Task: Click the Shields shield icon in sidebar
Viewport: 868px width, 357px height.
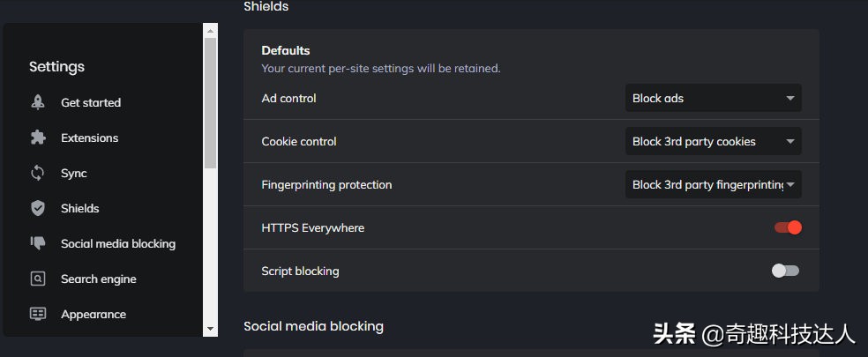Action: point(38,208)
